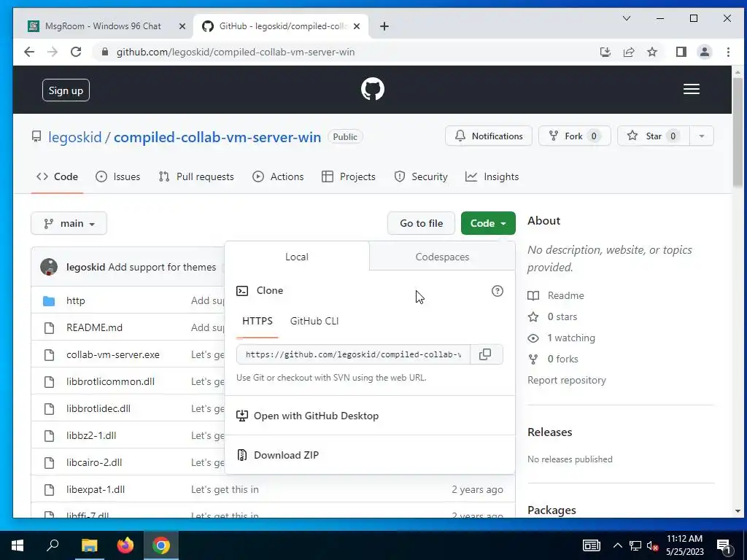Viewport: 747px width, 560px height.
Task: Select the HTTPS clone option
Action: [258, 321]
